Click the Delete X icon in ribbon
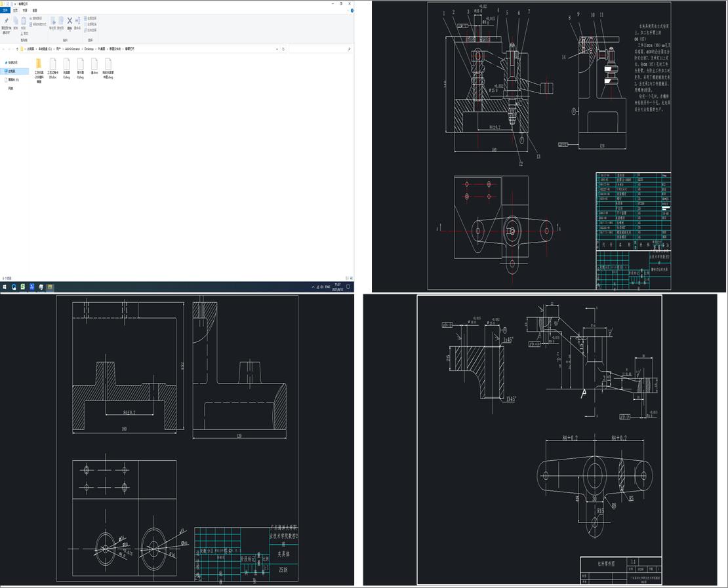The width and height of the screenshot is (728, 588). coord(70,21)
